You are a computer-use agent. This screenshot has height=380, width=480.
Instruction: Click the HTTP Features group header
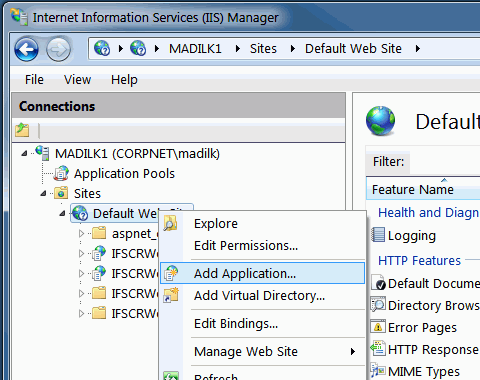click(419, 260)
